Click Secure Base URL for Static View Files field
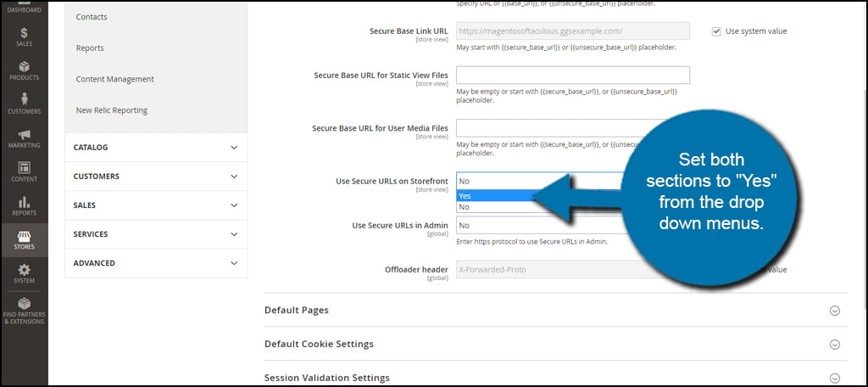Image resolution: width=868 pixels, height=387 pixels. tap(573, 75)
